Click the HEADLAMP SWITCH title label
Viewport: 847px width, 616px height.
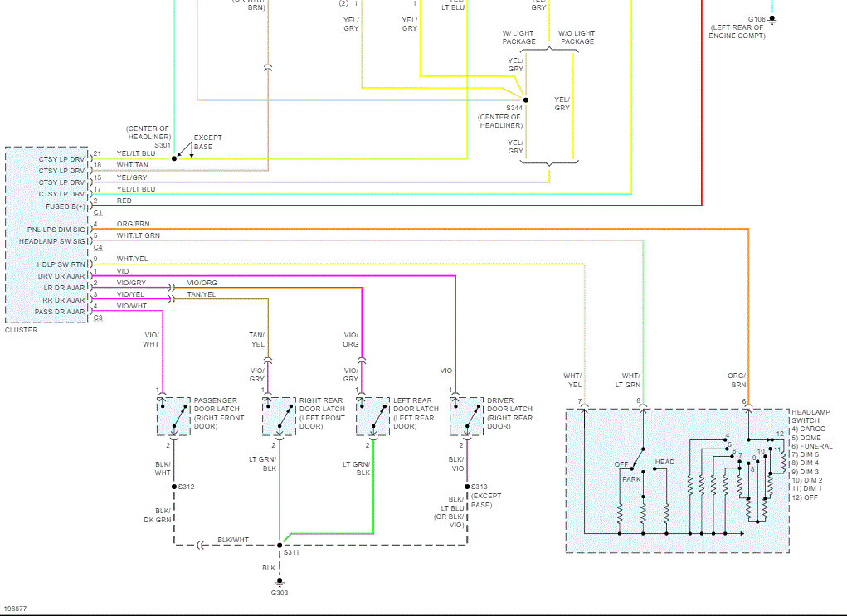pyautogui.click(x=810, y=416)
